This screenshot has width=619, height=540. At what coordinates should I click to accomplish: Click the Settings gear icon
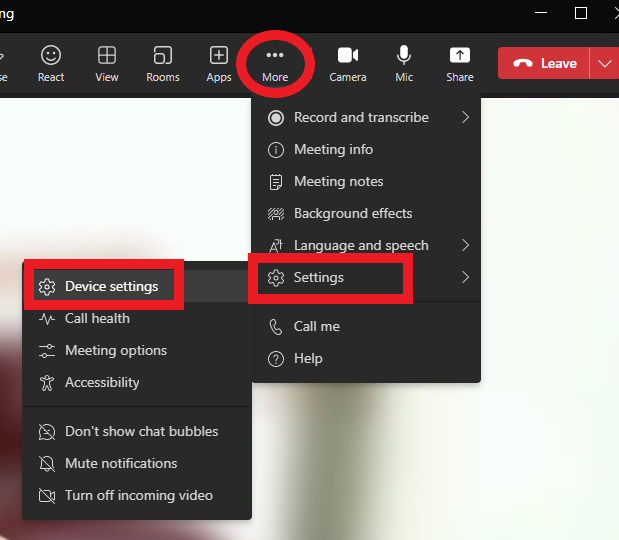[x=276, y=278]
